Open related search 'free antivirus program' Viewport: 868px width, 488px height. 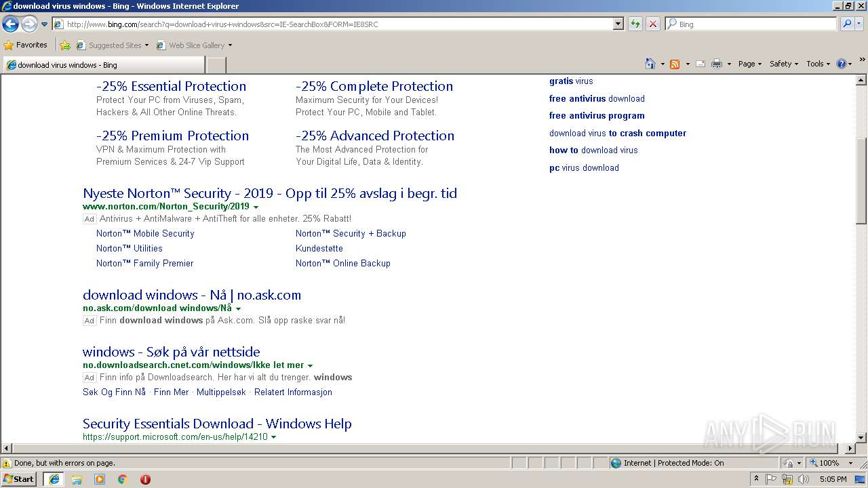(x=597, y=115)
